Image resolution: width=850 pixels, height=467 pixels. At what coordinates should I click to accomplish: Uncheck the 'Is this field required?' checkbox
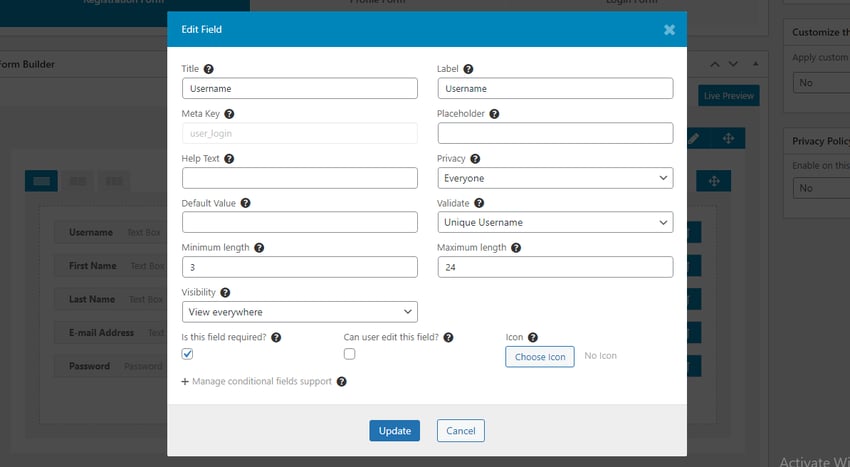click(x=187, y=354)
